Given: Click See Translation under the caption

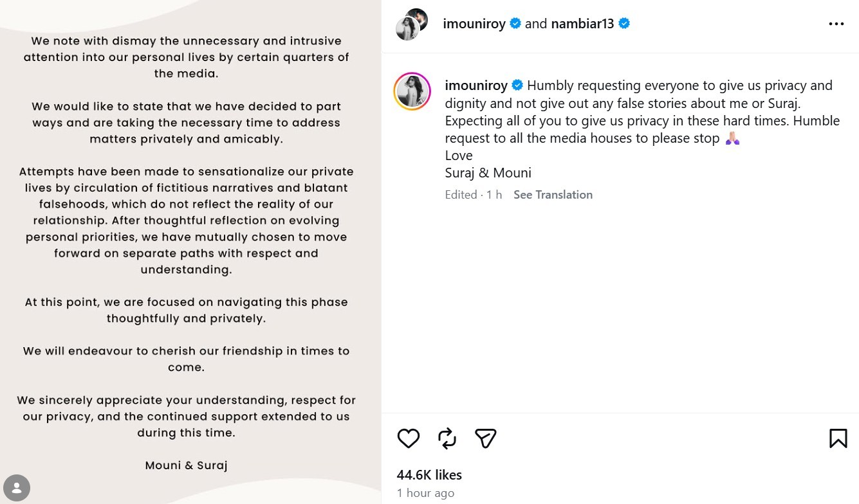Looking at the screenshot, I should pos(553,195).
